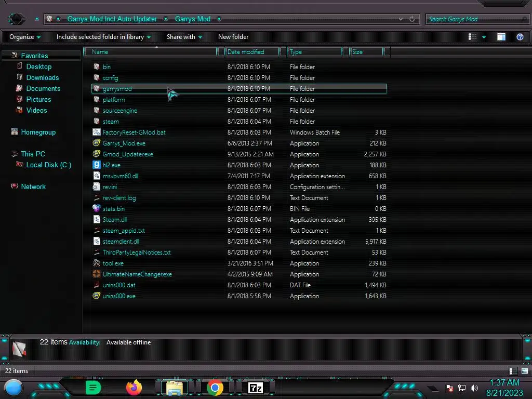The image size is (532, 399).
Task: Open the Organize dropdown menu
Action: [25, 37]
